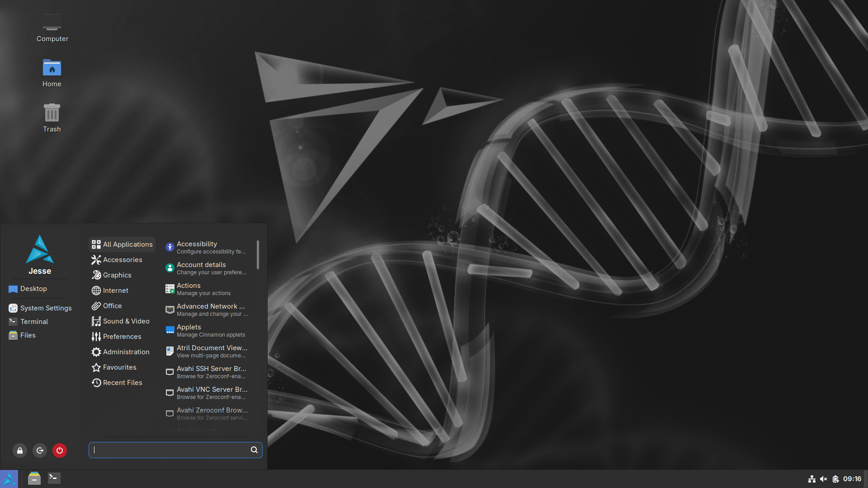The height and width of the screenshot is (488, 868).
Task: Launch the Accessibility application
Action: click(208, 247)
